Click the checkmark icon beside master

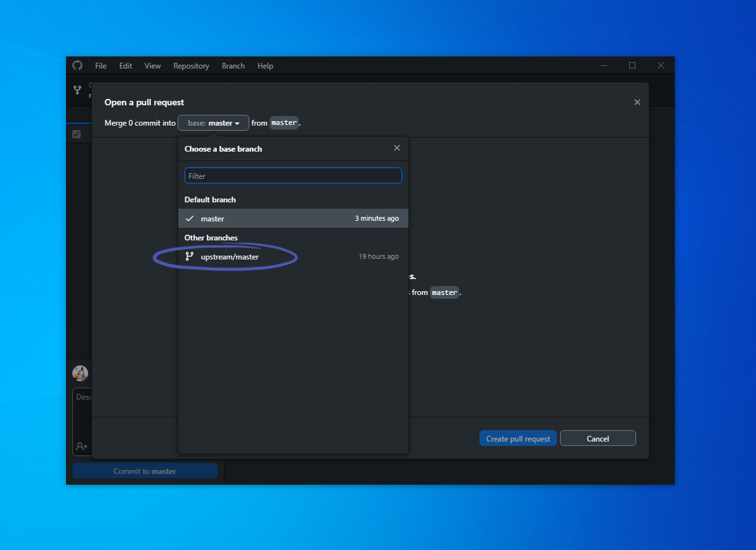pyautogui.click(x=190, y=218)
